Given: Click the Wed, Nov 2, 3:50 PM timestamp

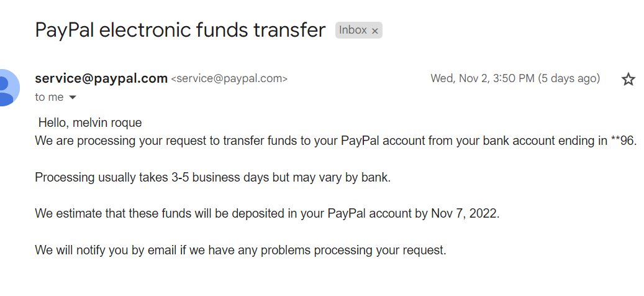Looking at the screenshot, I should (x=482, y=78).
